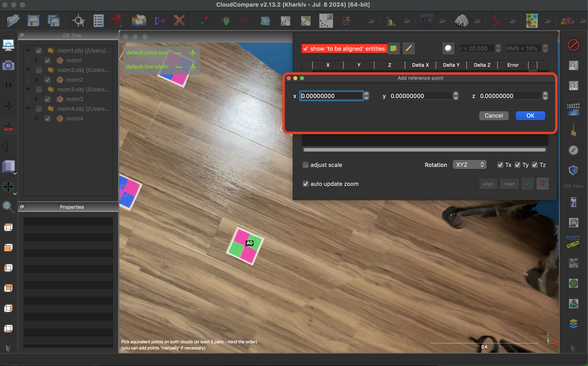Increase the default point size with plus
The height and width of the screenshot is (366, 588).
coord(193,53)
